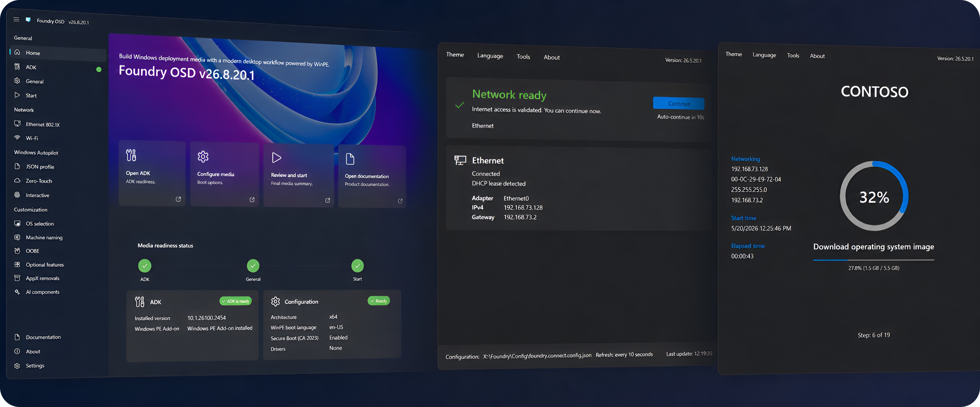The height and width of the screenshot is (407, 980).
Task: Open About menu in Network ready window
Action: pos(552,57)
